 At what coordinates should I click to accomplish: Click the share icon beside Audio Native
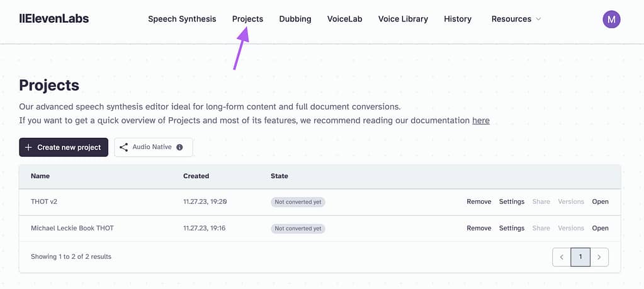coord(123,147)
